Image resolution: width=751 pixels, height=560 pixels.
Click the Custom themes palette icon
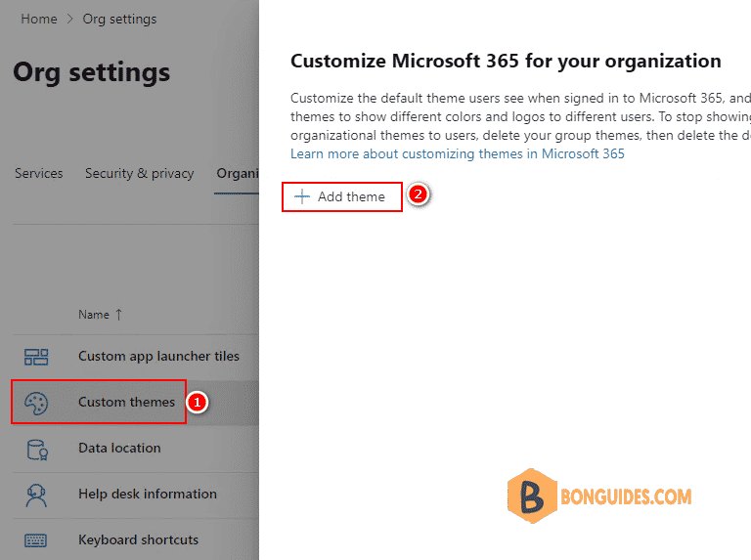click(36, 403)
